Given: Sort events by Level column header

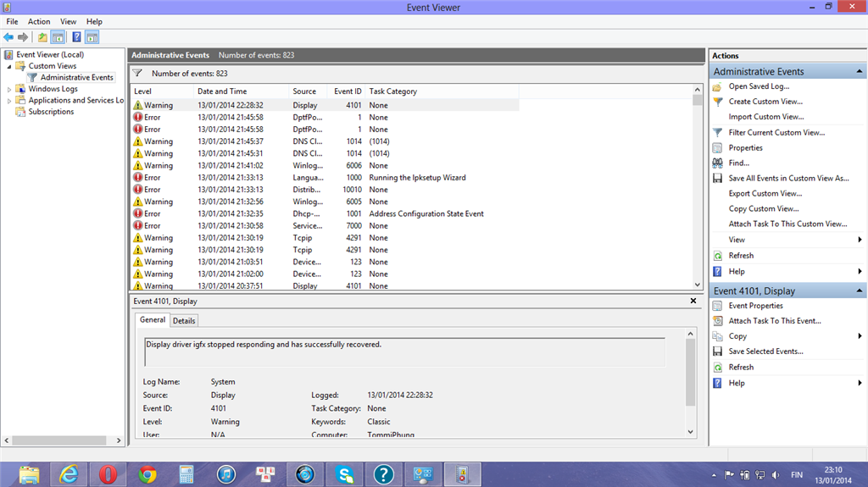Looking at the screenshot, I should tap(162, 91).
